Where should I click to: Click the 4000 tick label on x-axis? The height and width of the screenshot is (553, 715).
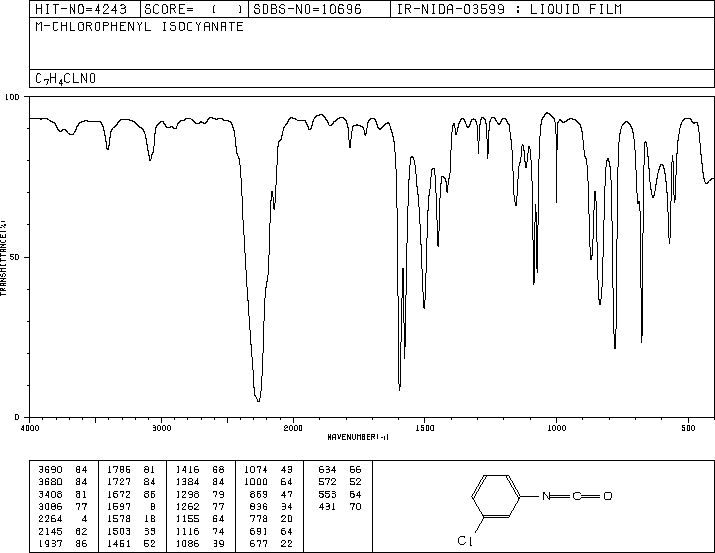tap(30, 428)
